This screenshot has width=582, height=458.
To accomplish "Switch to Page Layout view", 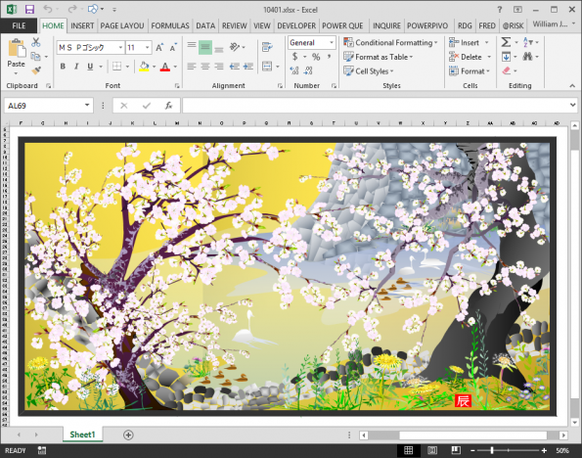I will (432, 450).
